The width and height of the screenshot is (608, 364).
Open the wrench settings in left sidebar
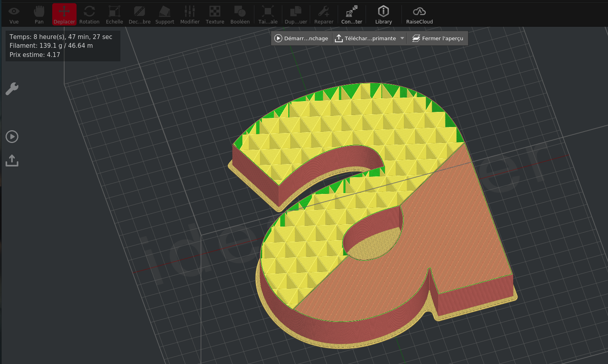point(12,88)
